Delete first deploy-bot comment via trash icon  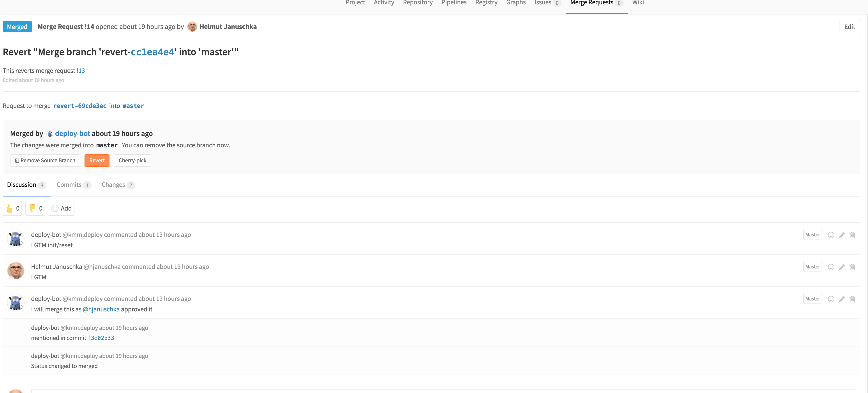pos(852,235)
